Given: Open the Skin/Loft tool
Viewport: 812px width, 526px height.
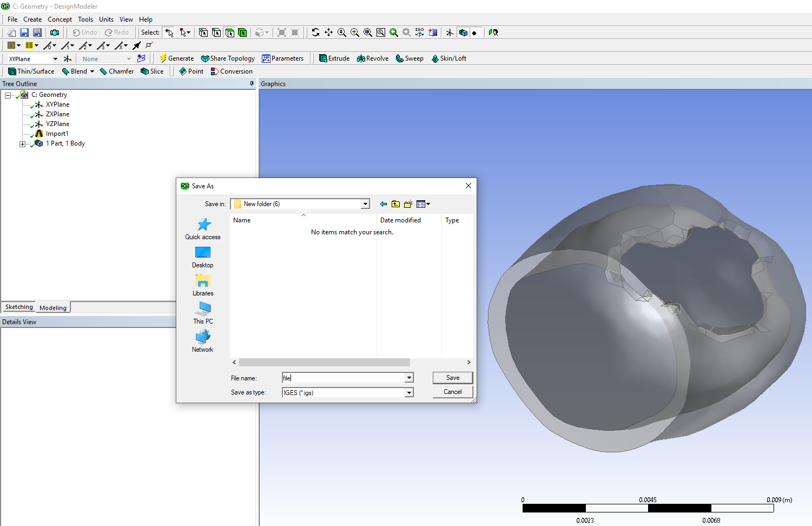Looking at the screenshot, I should point(449,58).
